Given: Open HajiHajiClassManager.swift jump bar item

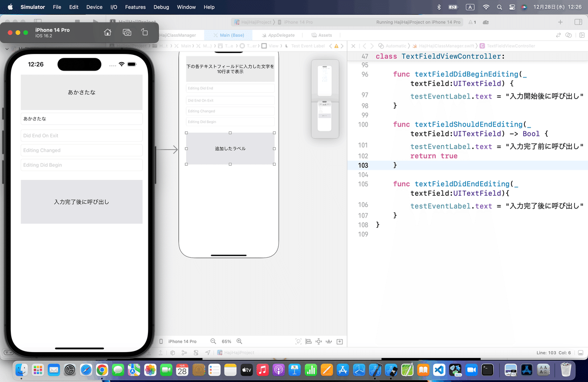Looking at the screenshot, I should 443,46.
